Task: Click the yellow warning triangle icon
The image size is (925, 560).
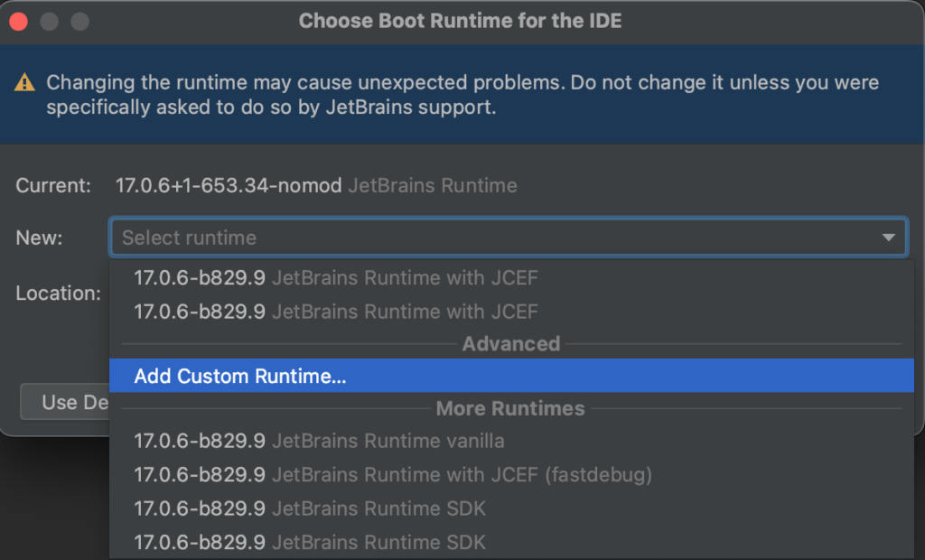Action: [24, 82]
